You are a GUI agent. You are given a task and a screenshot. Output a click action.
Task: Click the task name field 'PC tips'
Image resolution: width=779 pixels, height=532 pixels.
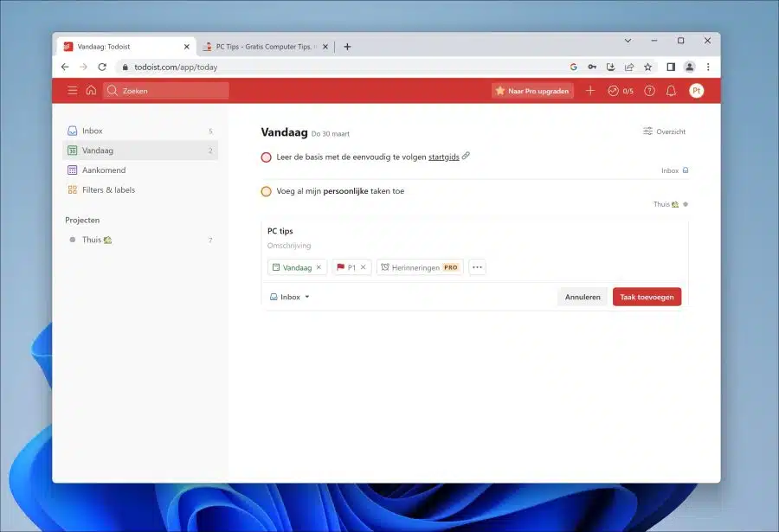coord(474,231)
